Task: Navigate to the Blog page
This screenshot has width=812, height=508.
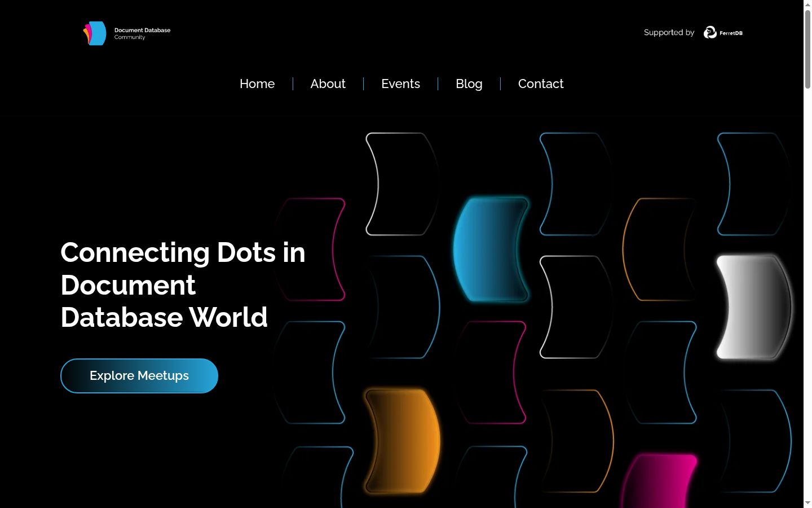Action: click(469, 84)
